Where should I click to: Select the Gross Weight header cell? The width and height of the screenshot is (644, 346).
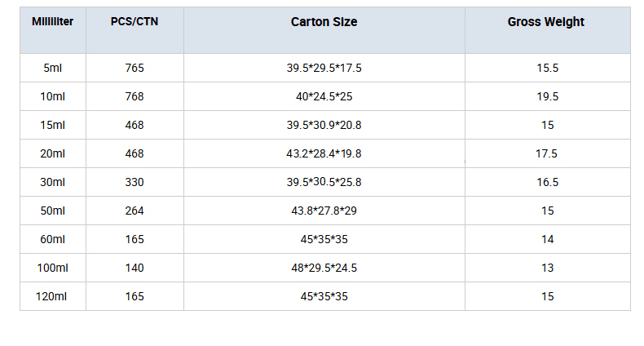click(548, 30)
